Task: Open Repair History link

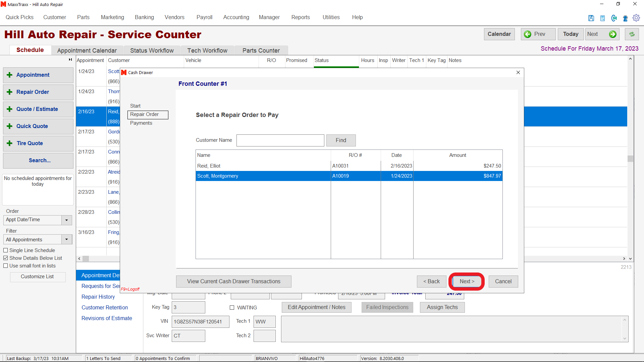Action: pos(98,297)
